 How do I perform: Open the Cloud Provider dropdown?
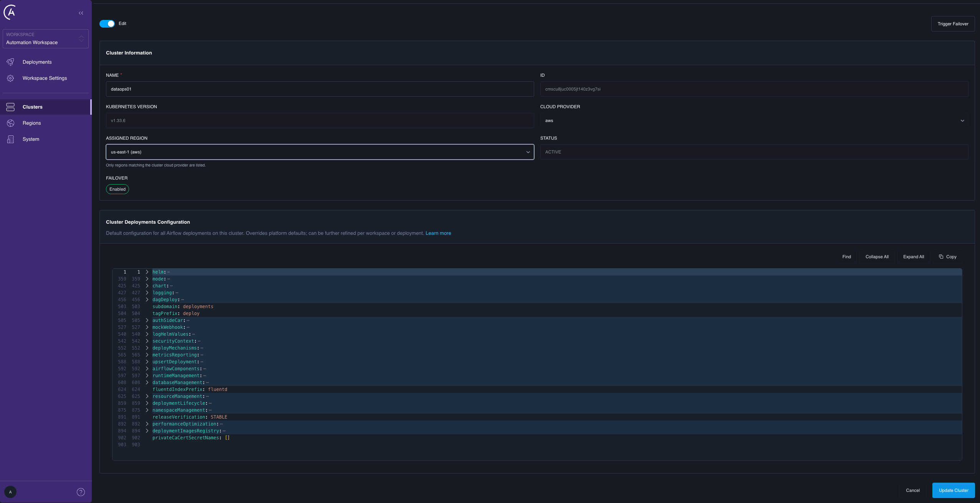(754, 120)
